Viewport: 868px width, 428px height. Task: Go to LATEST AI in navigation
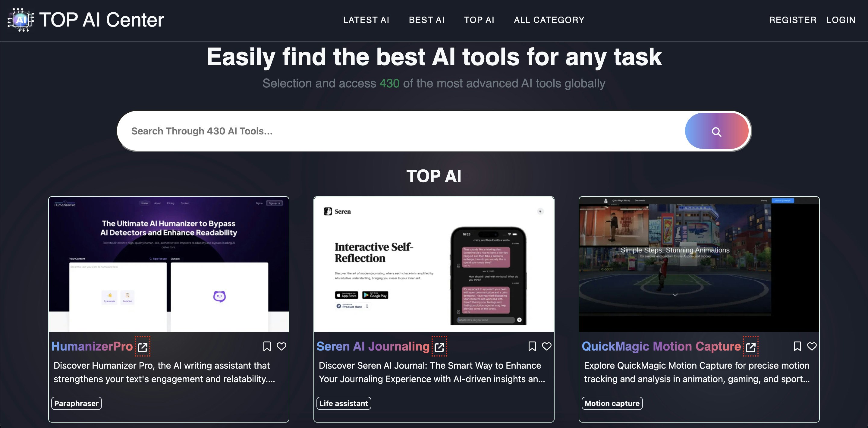pos(366,20)
